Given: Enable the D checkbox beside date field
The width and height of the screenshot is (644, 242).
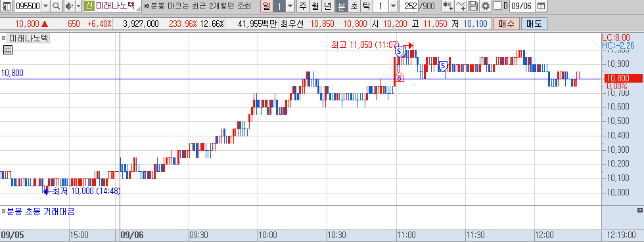Looking at the screenshot, I should [x=497, y=6].
